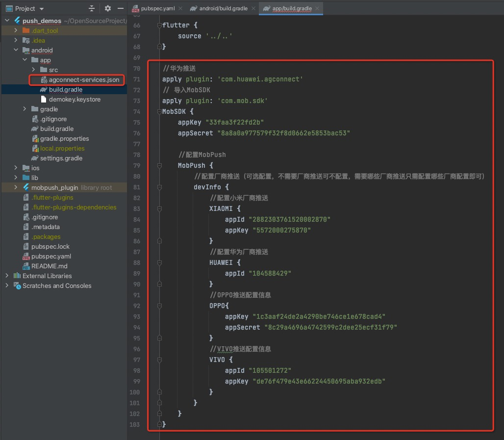Expand the src folder
Image resolution: width=504 pixels, height=440 pixels.
[34, 70]
